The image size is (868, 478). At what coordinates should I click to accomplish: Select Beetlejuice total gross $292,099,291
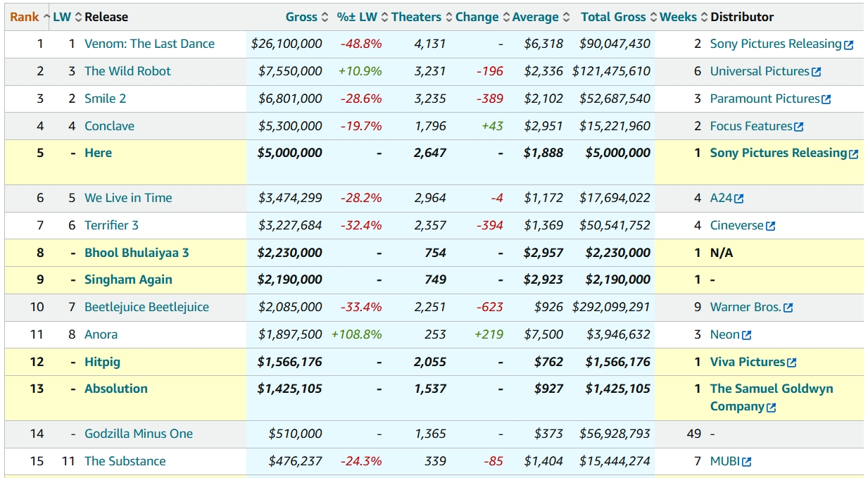[x=611, y=307]
